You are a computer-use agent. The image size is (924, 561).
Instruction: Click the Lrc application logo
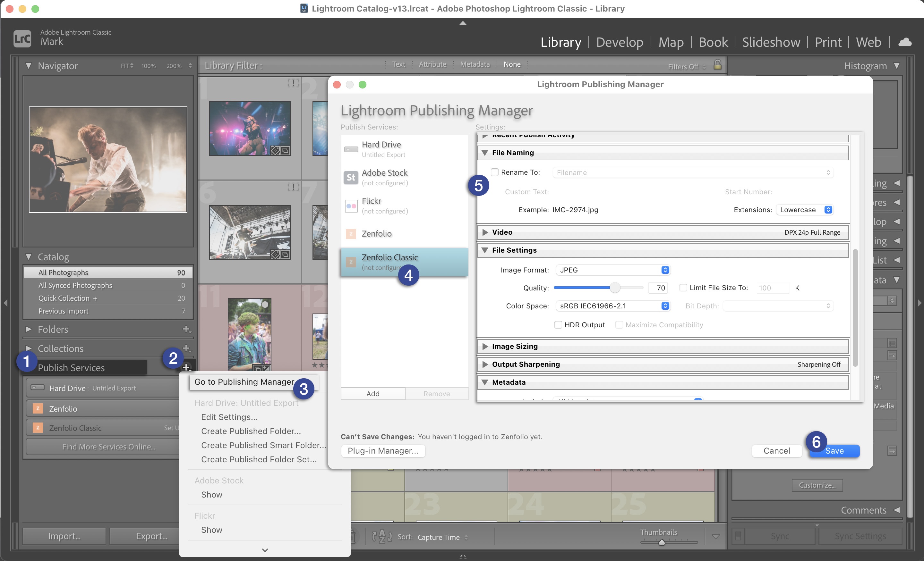click(x=22, y=38)
